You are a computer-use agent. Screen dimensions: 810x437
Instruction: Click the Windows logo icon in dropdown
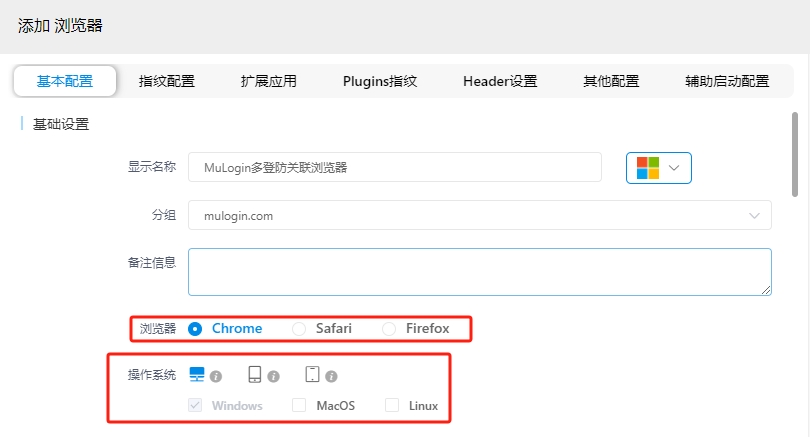tap(648, 168)
